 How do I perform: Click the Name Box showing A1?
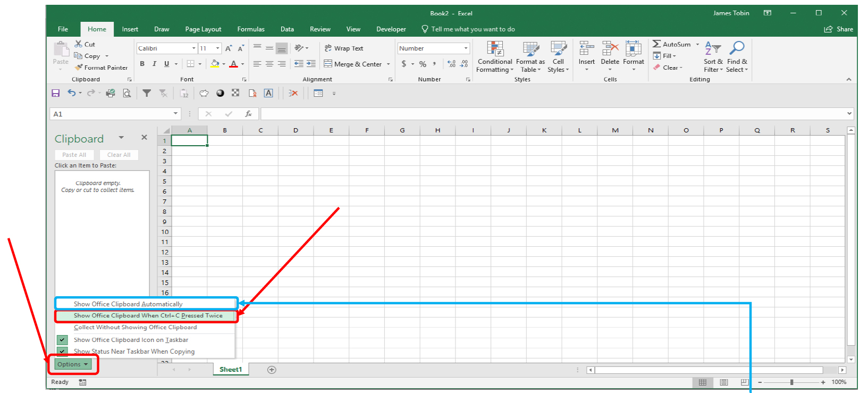coord(115,114)
